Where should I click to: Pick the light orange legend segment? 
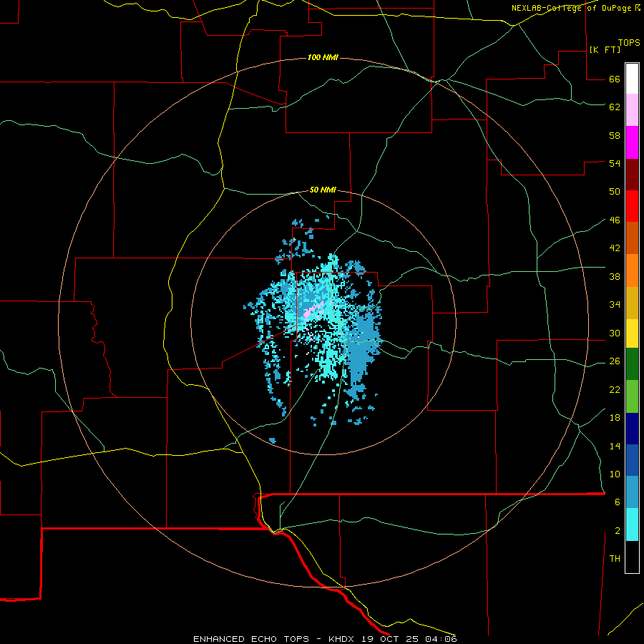632,270
